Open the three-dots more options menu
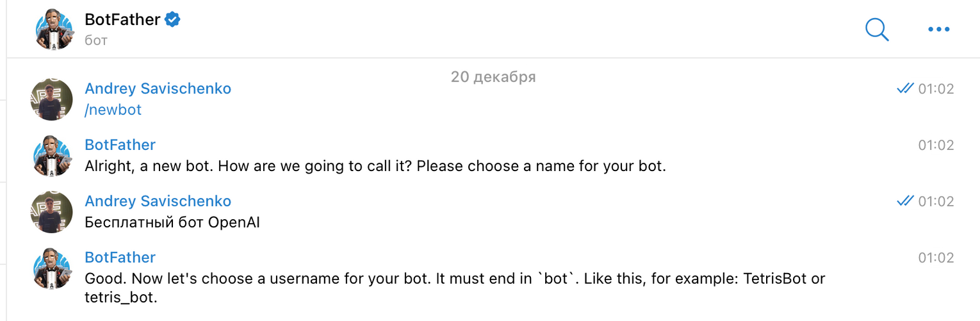This screenshot has height=321, width=980. coord(938,29)
